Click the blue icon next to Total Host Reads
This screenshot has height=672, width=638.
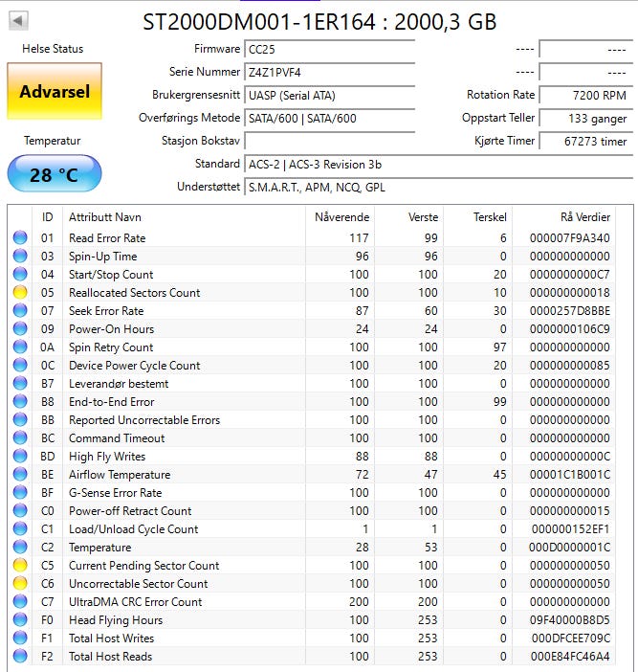(20, 657)
